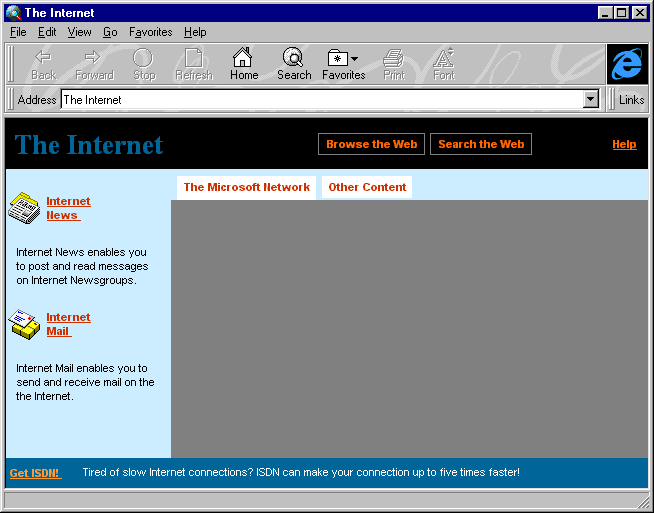The width and height of the screenshot is (654, 513).
Task: Click The Internet page heading
Action: (x=89, y=145)
